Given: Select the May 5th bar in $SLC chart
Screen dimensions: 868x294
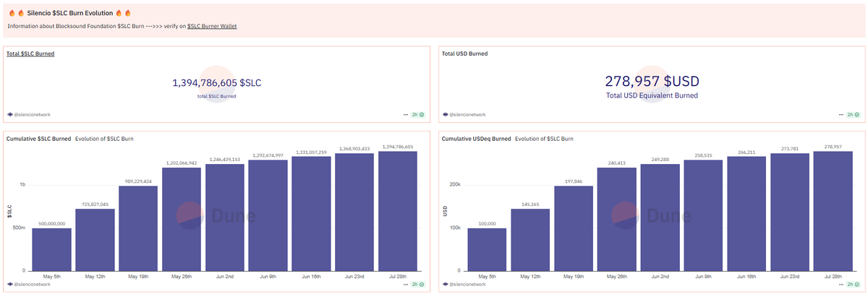Looking at the screenshot, I should [51, 249].
